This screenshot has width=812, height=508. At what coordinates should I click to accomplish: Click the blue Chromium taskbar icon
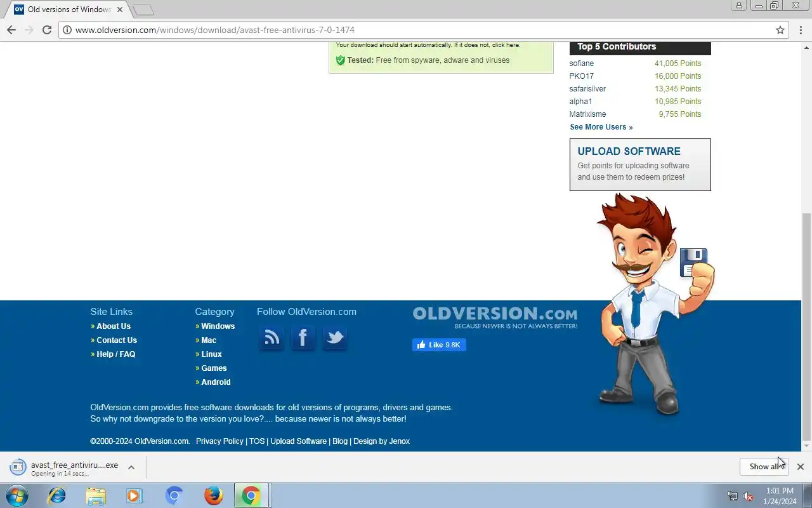(174, 495)
